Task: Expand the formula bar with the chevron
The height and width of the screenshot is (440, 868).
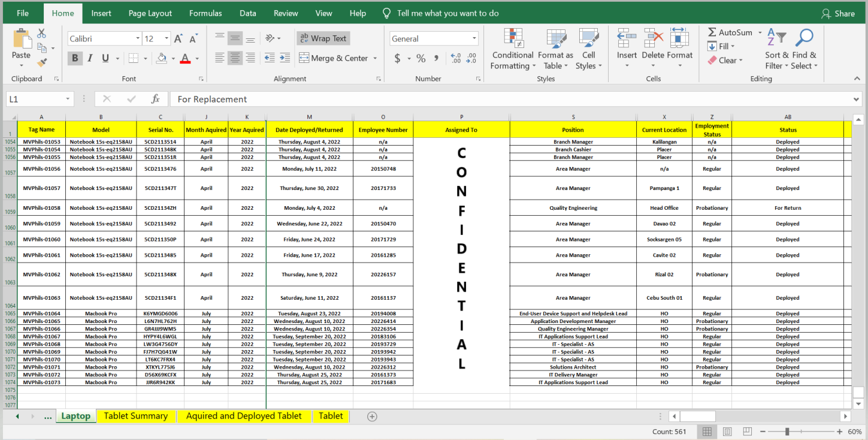Action: pyautogui.click(x=856, y=100)
